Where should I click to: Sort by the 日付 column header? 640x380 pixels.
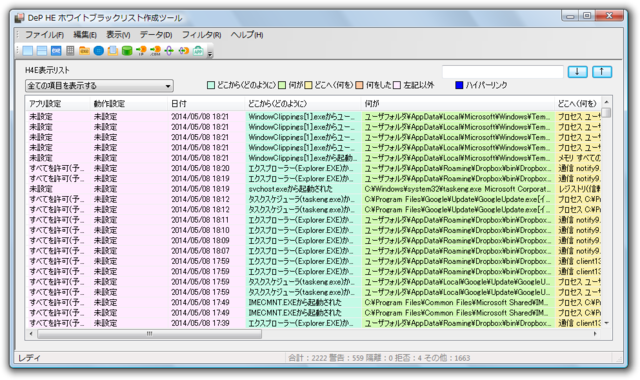click(x=206, y=104)
